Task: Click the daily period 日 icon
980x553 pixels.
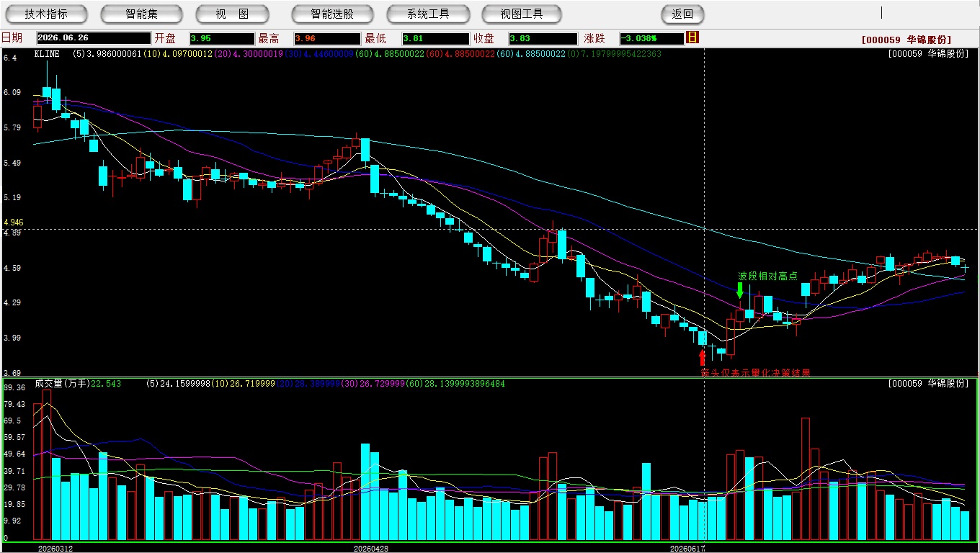Action: click(x=692, y=38)
